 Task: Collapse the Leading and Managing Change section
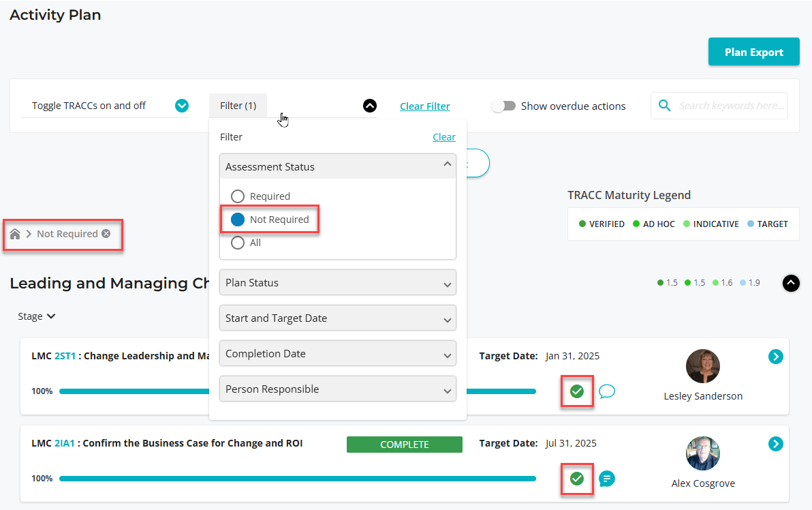[790, 283]
